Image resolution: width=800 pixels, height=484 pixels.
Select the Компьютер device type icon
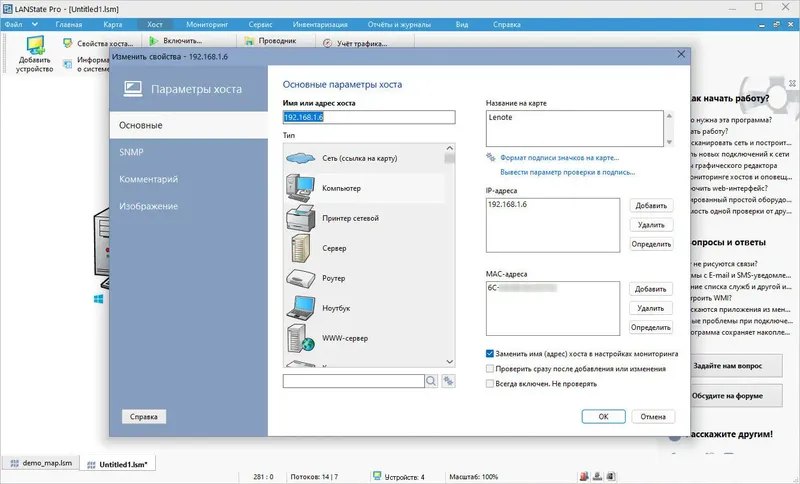point(300,188)
